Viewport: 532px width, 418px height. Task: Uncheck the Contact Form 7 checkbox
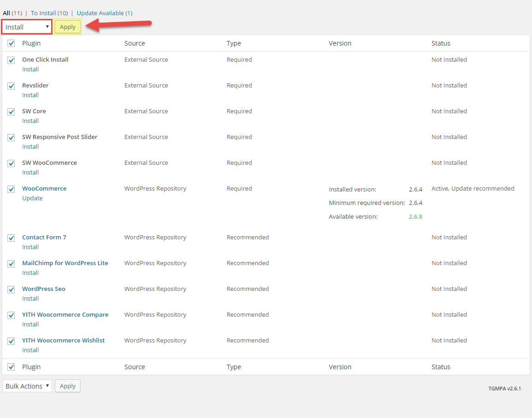pyautogui.click(x=11, y=238)
